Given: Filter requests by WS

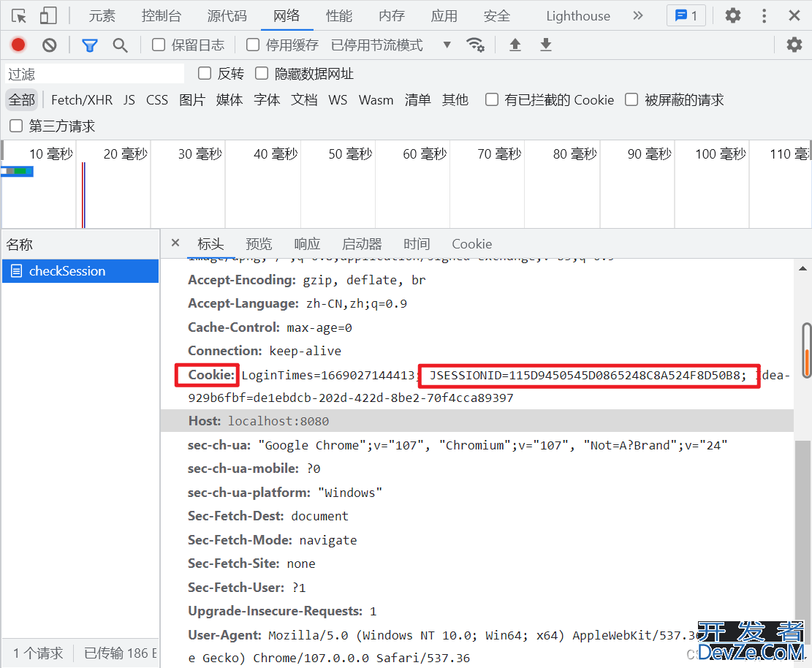Looking at the screenshot, I should 338,99.
